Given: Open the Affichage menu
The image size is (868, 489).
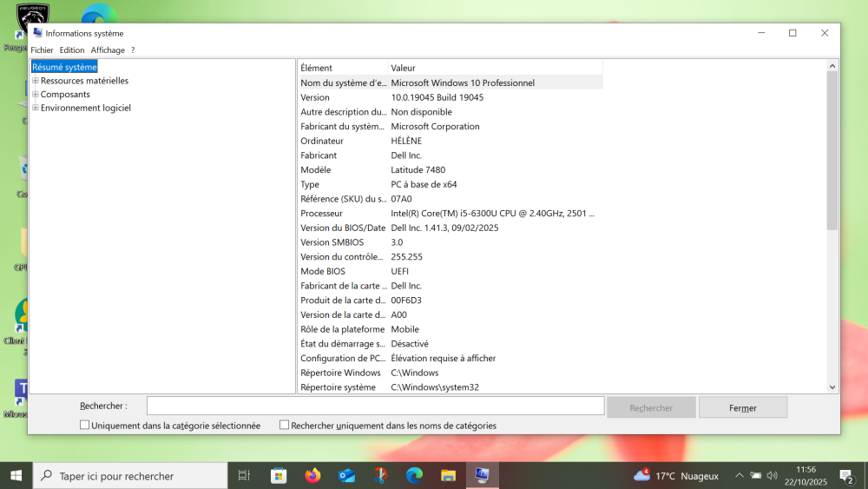Looking at the screenshot, I should pos(108,50).
